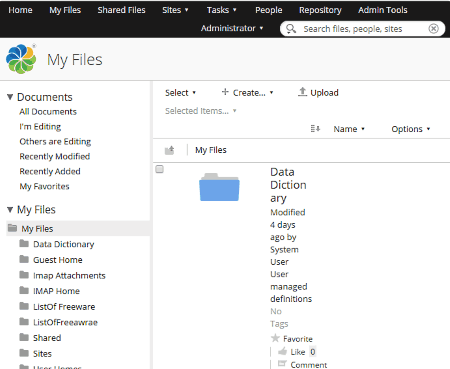
Task: Clear search box with X icon
Action: pyautogui.click(x=433, y=29)
